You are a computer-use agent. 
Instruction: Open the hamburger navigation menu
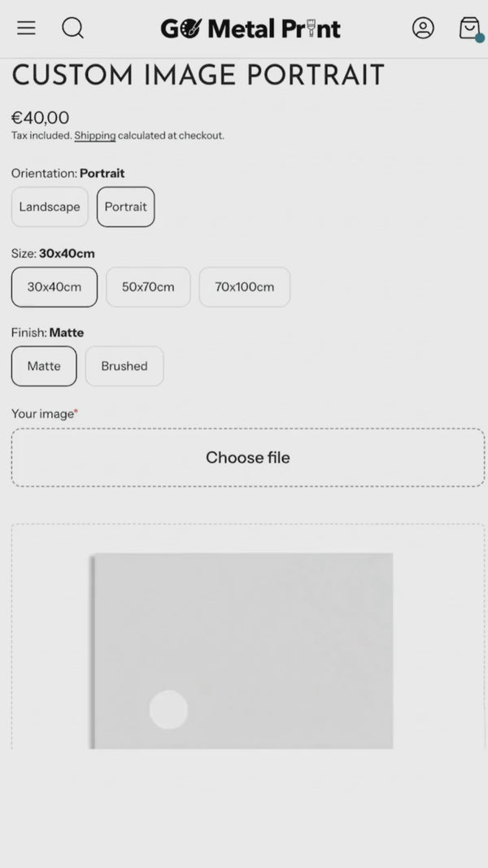(x=26, y=28)
